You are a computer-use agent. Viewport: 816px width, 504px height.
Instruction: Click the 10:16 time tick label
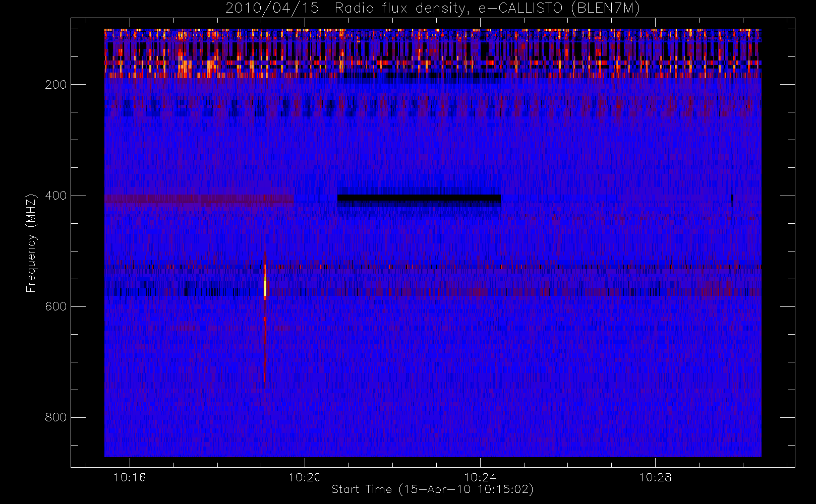(130, 477)
